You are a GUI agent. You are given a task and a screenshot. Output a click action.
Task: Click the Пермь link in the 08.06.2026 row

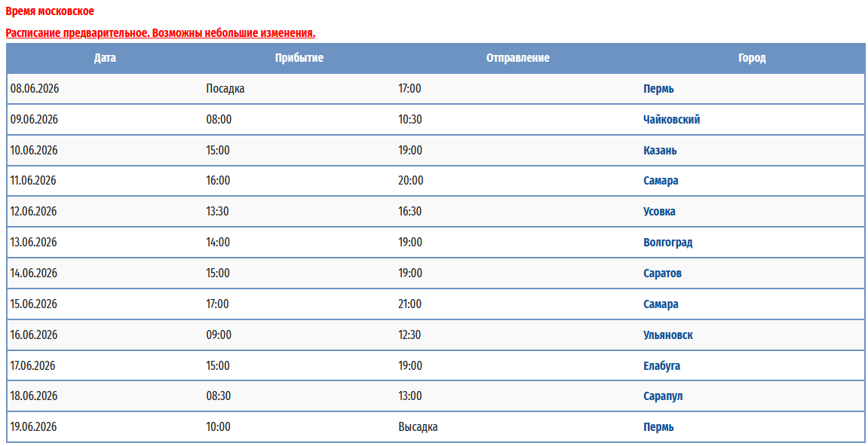(658, 89)
